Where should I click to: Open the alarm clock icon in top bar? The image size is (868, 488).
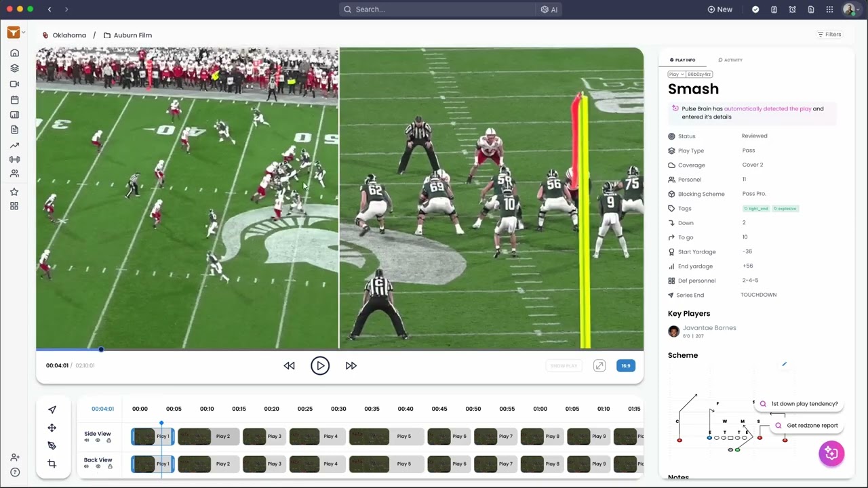pos(793,9)
